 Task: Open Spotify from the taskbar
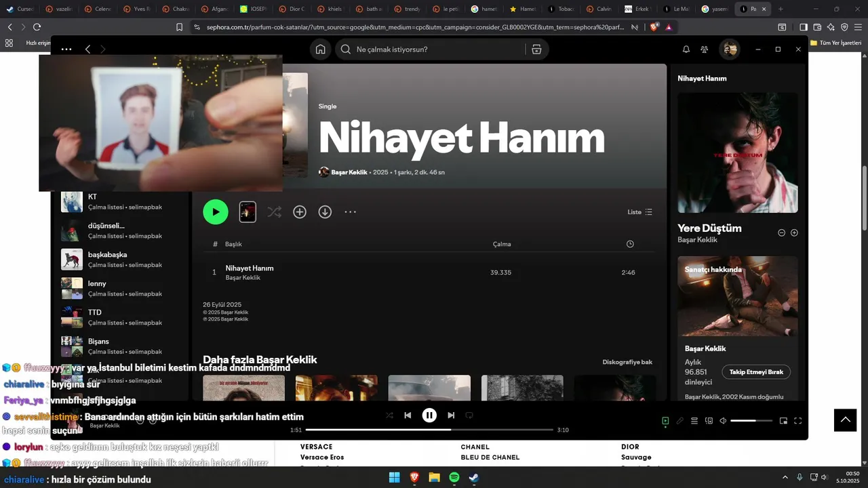[x=454, y=478]
